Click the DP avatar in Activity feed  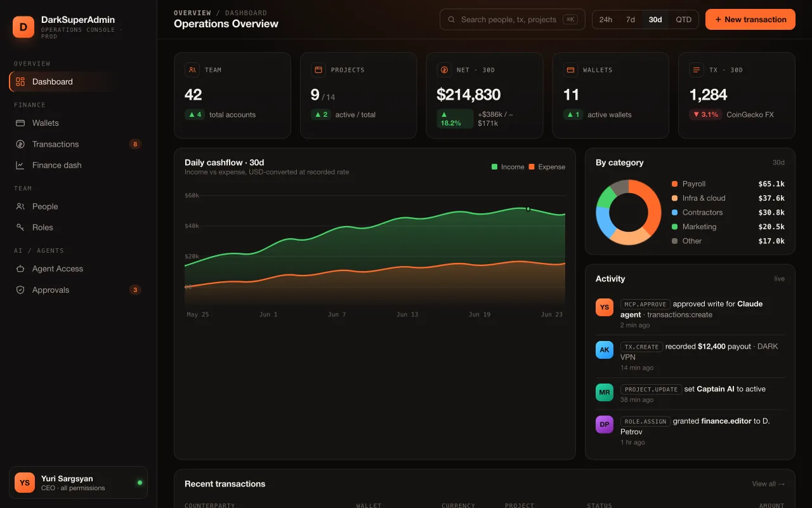(605, 424)
